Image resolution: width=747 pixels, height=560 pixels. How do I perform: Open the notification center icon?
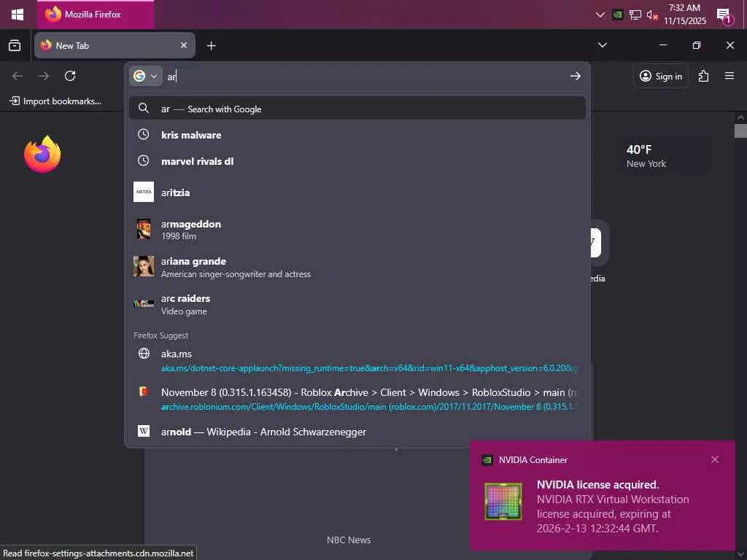point(724,15)
